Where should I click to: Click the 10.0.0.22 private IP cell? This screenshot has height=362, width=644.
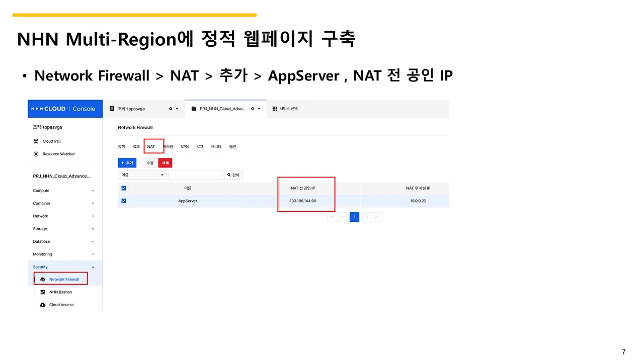point(418,201)
